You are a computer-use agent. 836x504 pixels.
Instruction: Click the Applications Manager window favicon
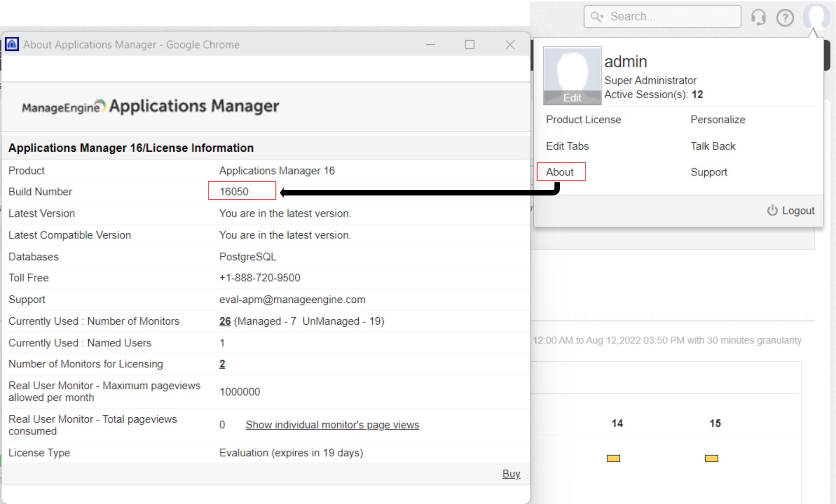[x=12, y=44]
